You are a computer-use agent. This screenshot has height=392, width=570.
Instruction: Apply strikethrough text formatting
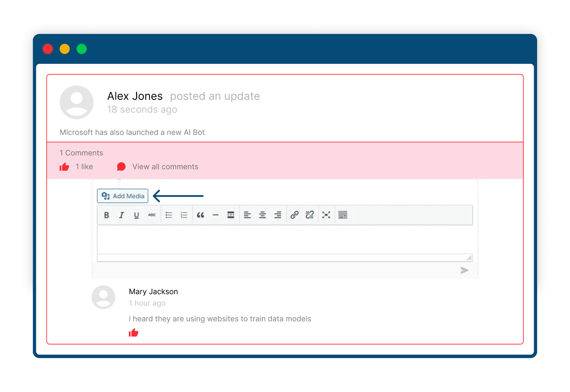(x=152, y=215)
